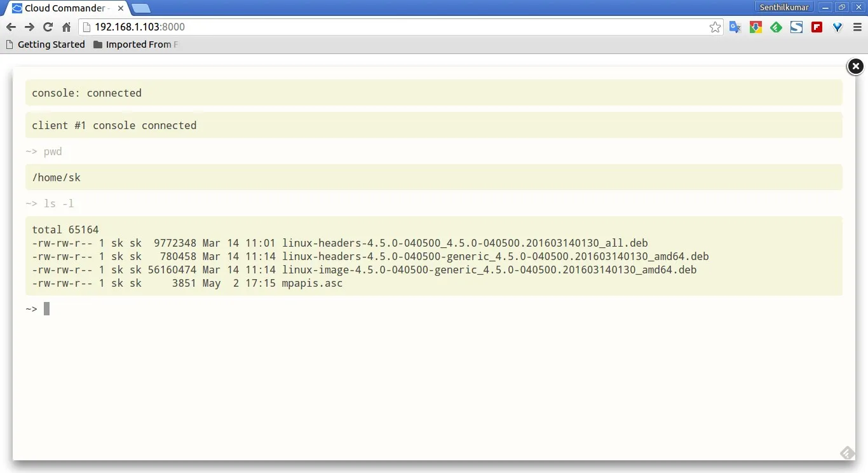868x473 pixels.
Task: Bookmark this page with the star icon
Action: pos(715,27)
